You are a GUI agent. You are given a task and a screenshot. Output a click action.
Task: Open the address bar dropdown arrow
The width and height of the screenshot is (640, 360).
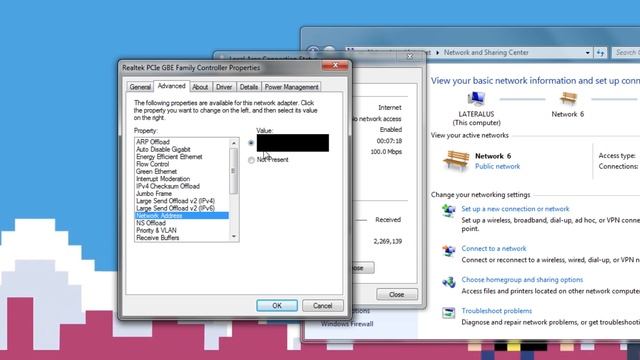pyautogui.click(x=587, y=53)
